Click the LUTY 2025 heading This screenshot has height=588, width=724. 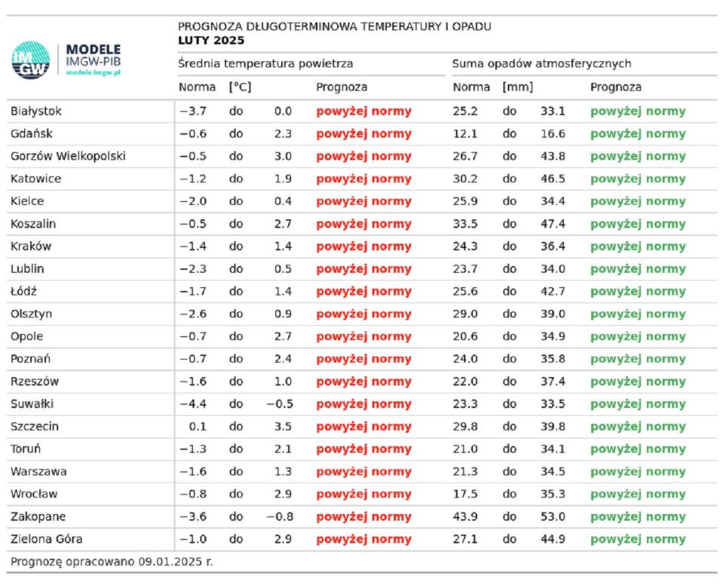click(x=211, y=41)
